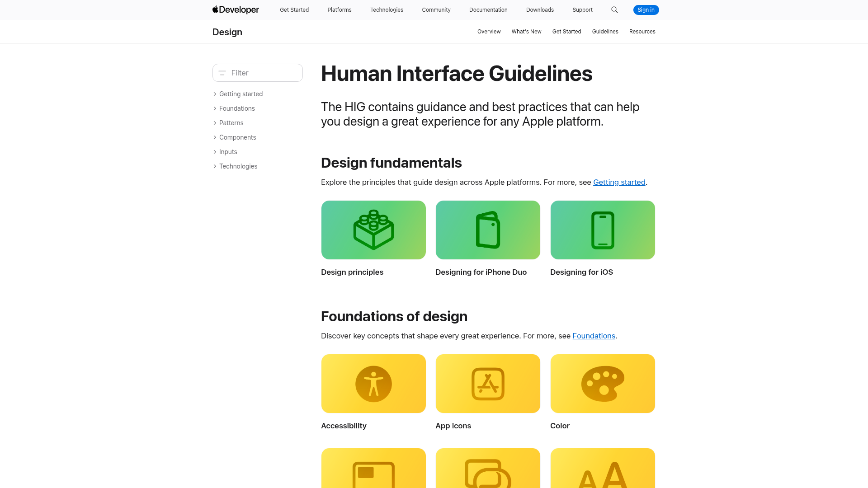Open the window layout icon card at bottom left
Image resolution: width=868 pixels, height=488 pixels.
pos(373,468)
